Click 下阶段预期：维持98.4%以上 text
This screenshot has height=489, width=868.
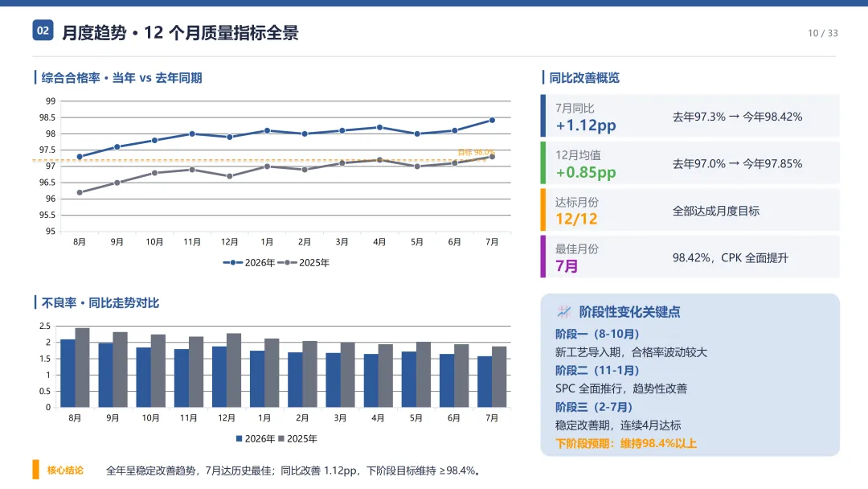626,444
